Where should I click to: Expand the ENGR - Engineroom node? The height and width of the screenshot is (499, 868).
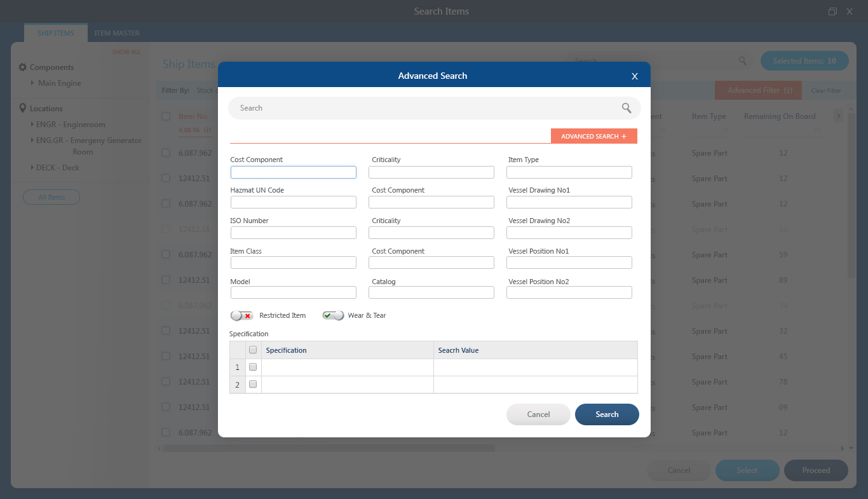[x=32, y=125]
